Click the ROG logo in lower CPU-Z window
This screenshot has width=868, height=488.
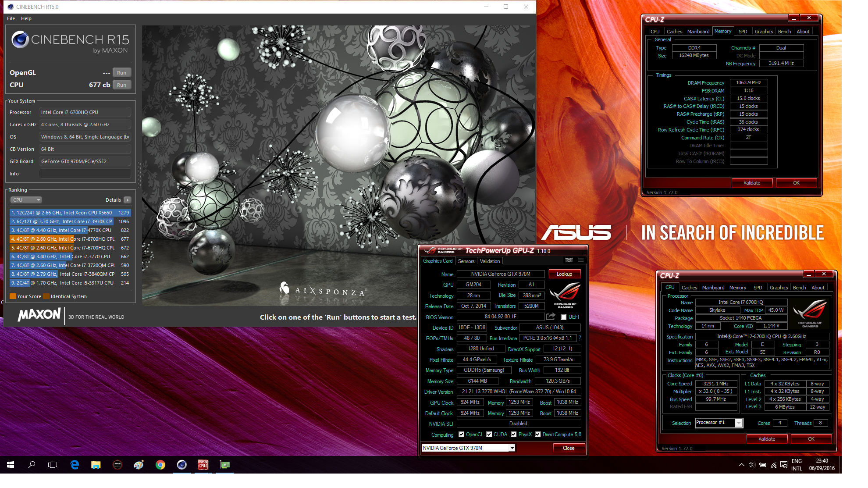coord(810,313)
